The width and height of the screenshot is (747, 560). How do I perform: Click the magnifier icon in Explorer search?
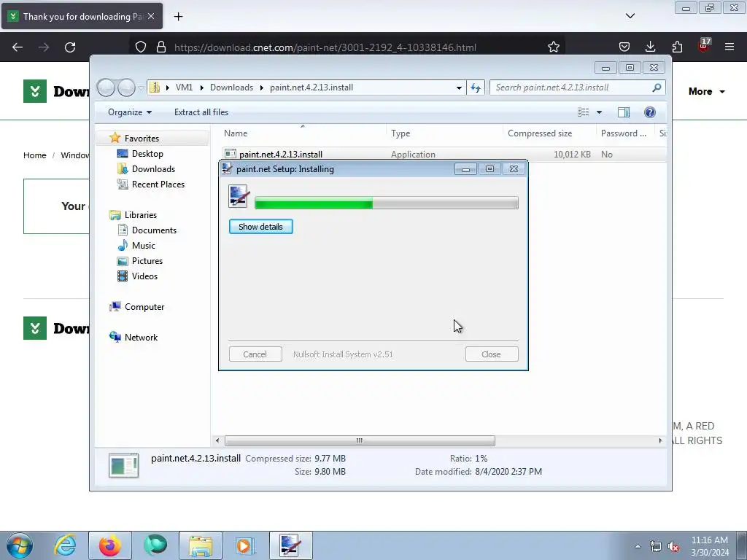[x=657, y=87]
